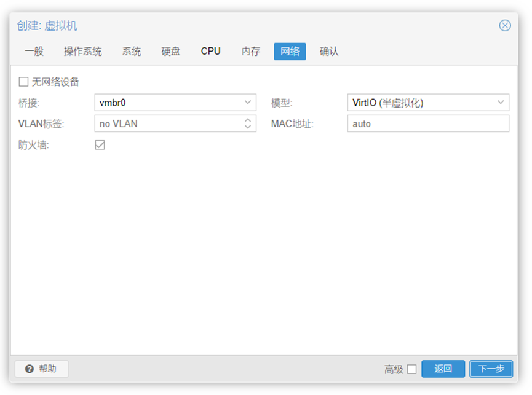Close the Create Virtual Machine dialog

pos(504,25)
